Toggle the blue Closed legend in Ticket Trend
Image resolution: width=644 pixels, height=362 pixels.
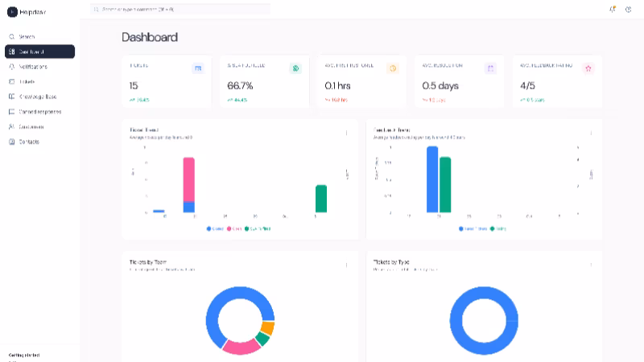[x=215, y=228]
